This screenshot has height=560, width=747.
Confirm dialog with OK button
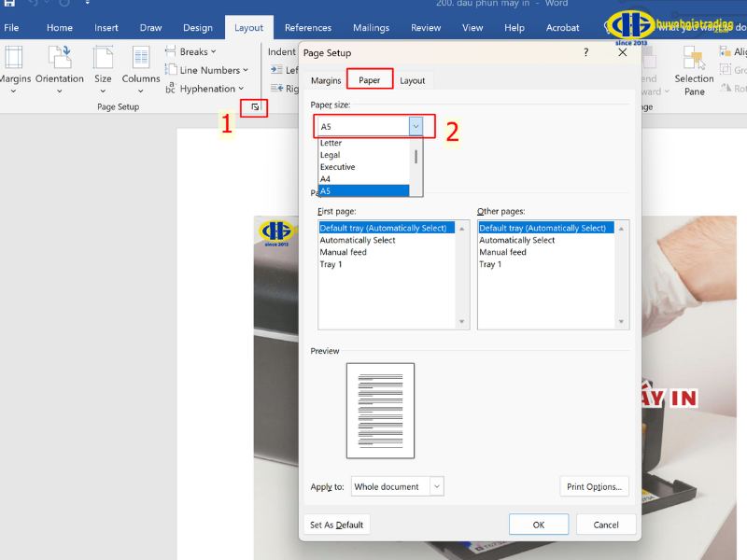click(x=539, y=525)
